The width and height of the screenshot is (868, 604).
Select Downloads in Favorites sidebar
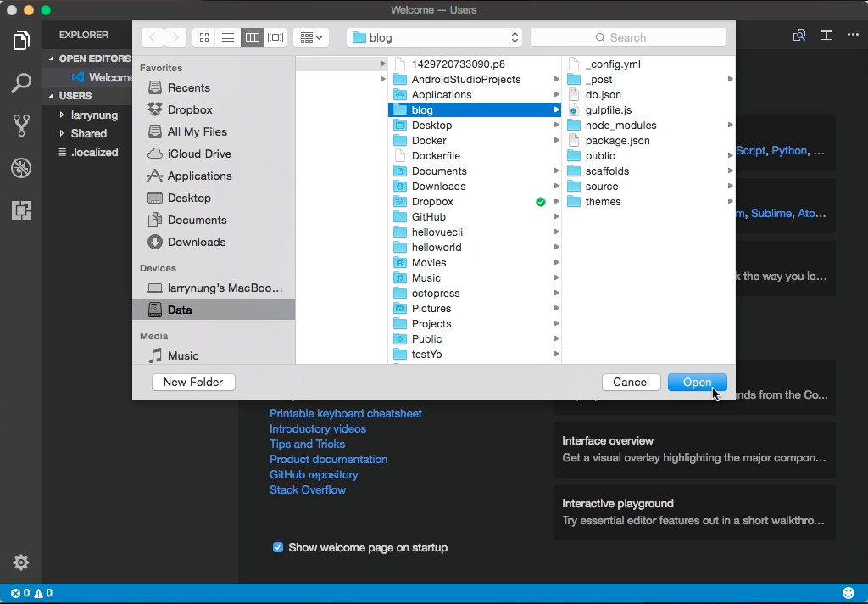click(214, 242)
